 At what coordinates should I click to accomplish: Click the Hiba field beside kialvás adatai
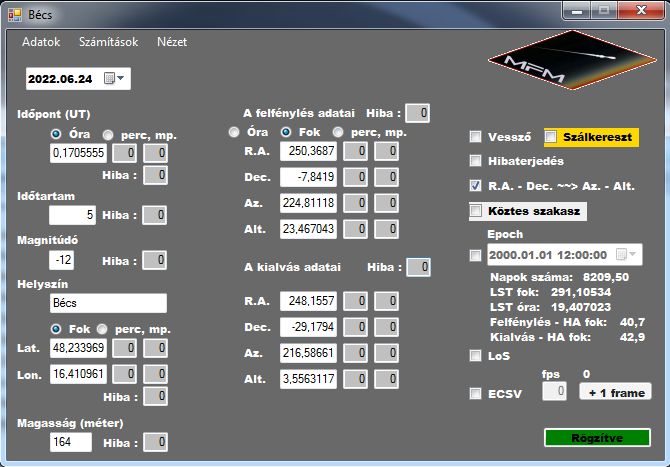418,267
